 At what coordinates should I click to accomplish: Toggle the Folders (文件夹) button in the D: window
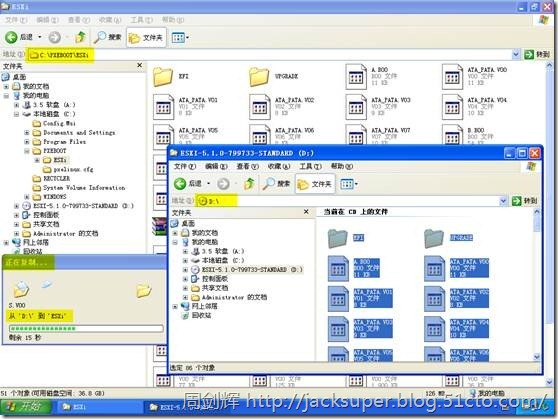point(315,184)
